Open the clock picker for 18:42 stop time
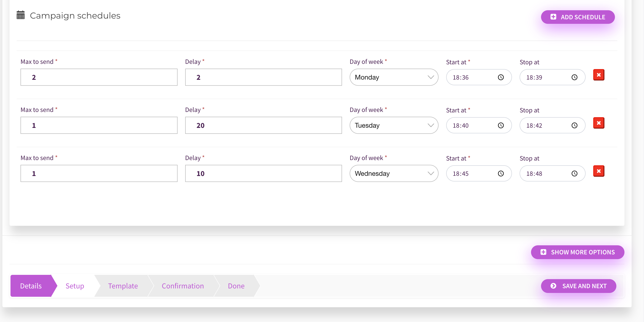The width and height of the screenshot is (644, 322). pyautogui.click(x=574, y=126)
